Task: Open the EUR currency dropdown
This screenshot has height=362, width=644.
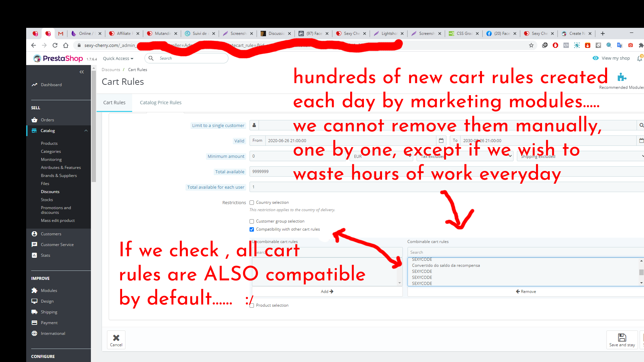Action: pyautogui.click(x=381, y=156)
